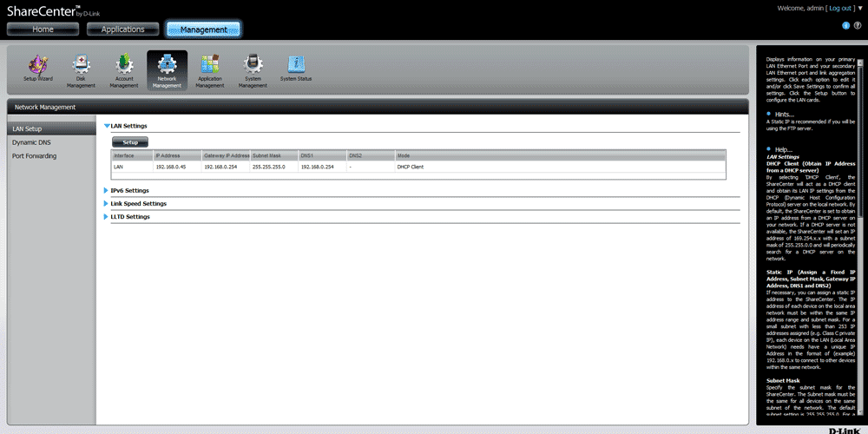Open Disk Management

[x=81, y=68]
